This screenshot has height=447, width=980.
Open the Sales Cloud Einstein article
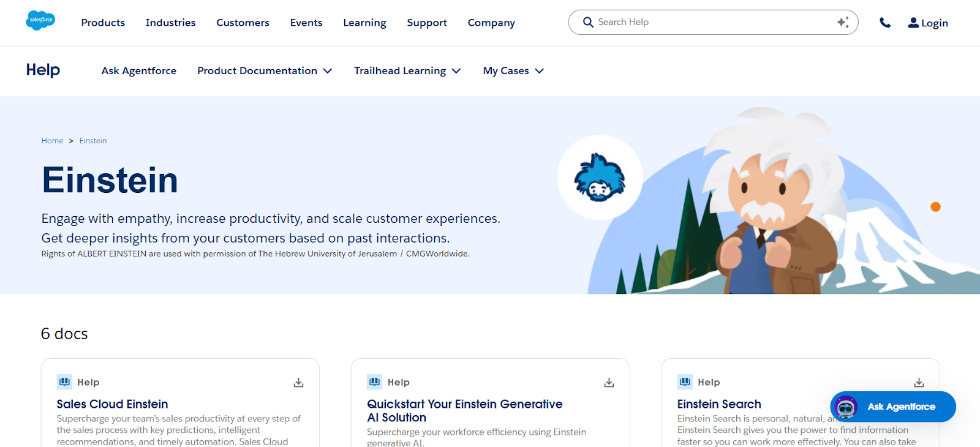pos(112,404)
